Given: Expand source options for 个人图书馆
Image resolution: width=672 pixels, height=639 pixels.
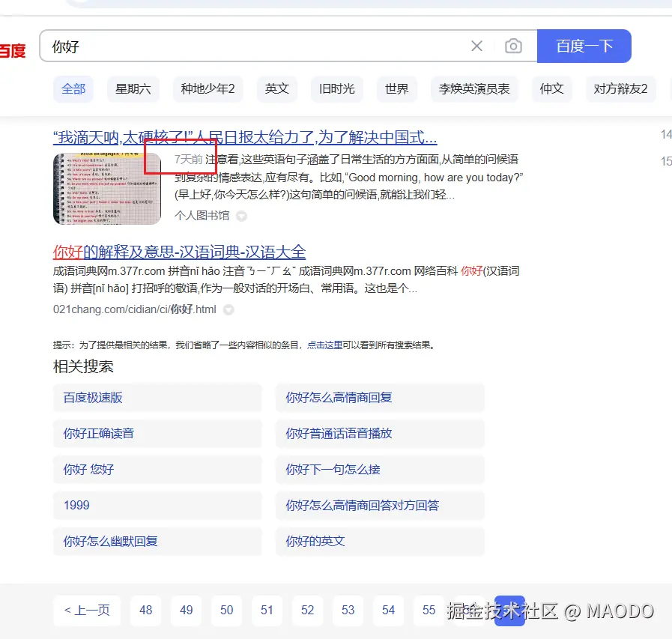Looking at the screenshot, I should pos(241,216).
